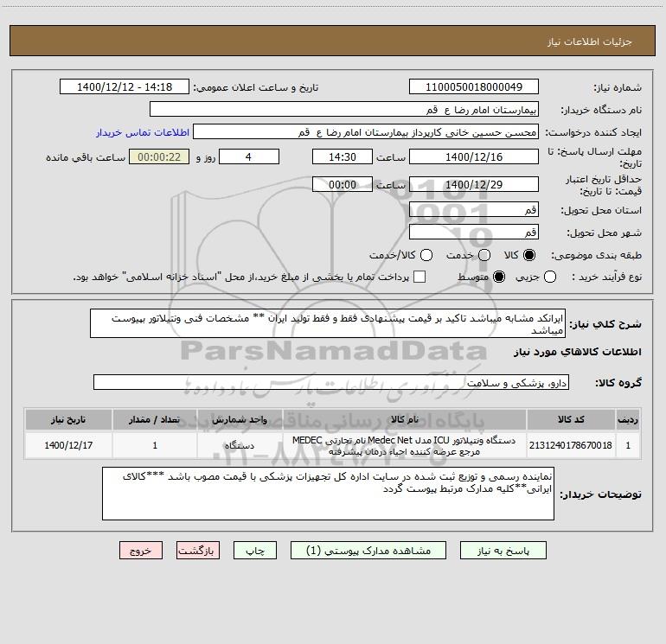Click the Medec Net ventilator product name cell
The height and width of the screenshot is (644, 666).
click(x=405, y=445)
